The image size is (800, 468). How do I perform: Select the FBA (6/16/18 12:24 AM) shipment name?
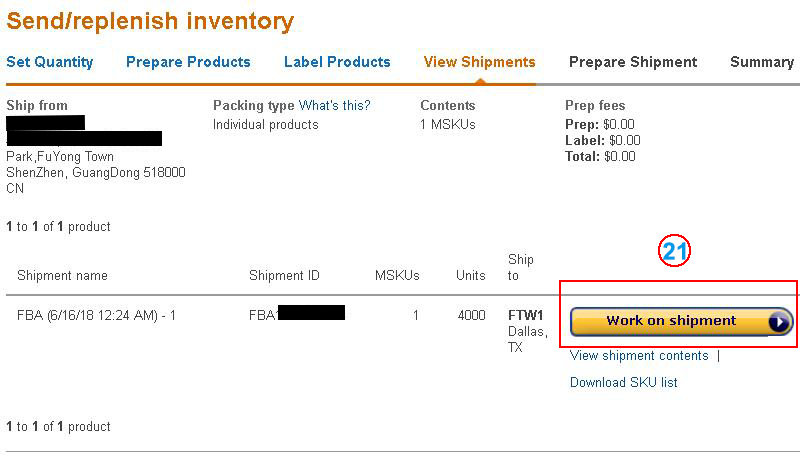click(x=97, y=315)
